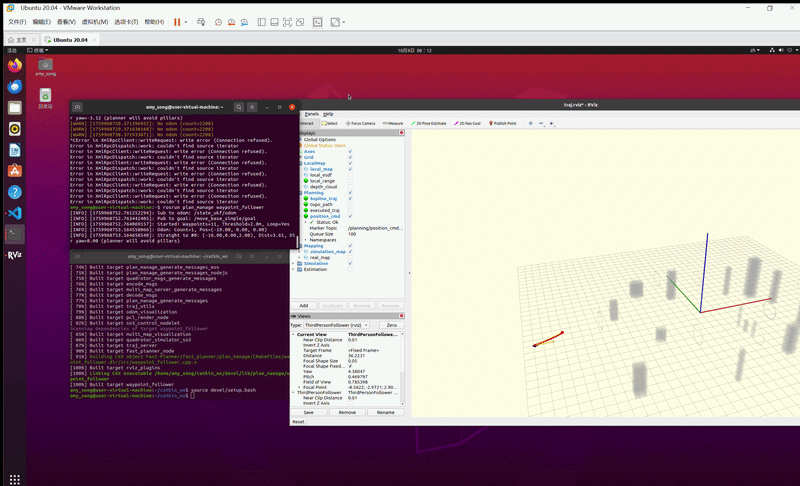The height and width of the screenshot is (486, 800).
Task: Activate the Measure tool in RViz
Action: coord(393,123)
